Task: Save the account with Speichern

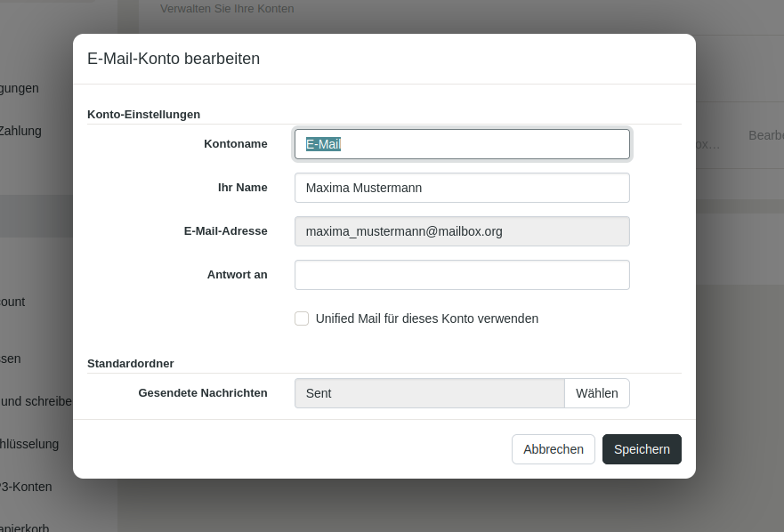Action: pyautogui.click(x=642, y=449)
